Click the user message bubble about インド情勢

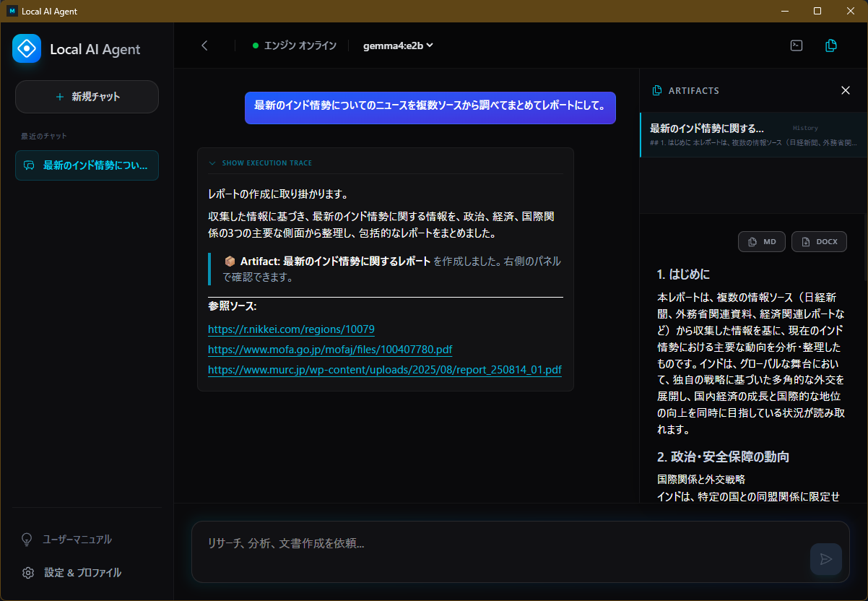430,108
